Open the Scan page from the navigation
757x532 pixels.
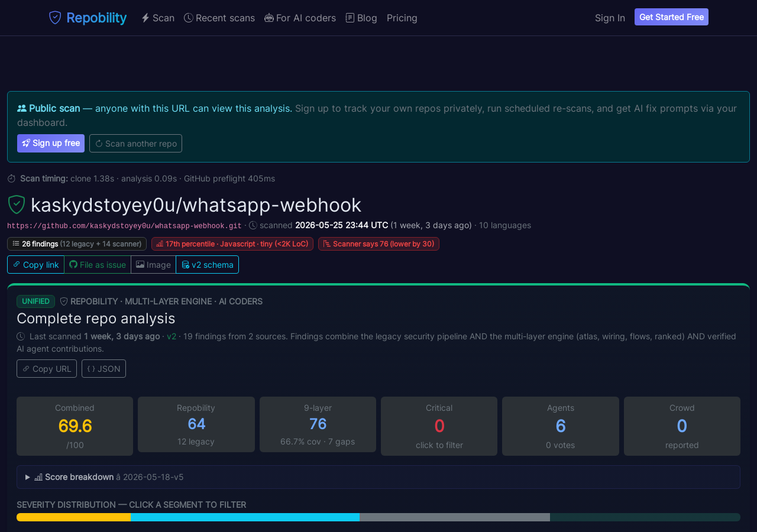click(x=158, y=18)
